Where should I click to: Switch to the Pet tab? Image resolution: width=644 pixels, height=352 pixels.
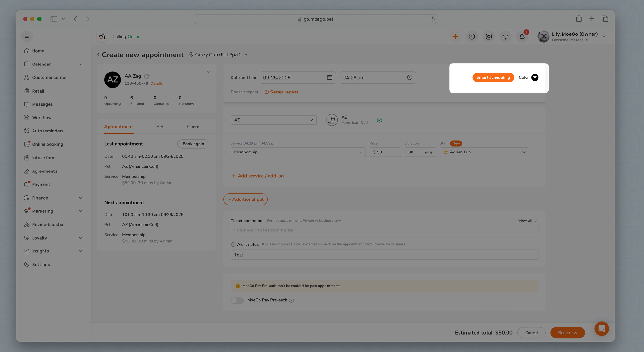(x=160, y=127)
